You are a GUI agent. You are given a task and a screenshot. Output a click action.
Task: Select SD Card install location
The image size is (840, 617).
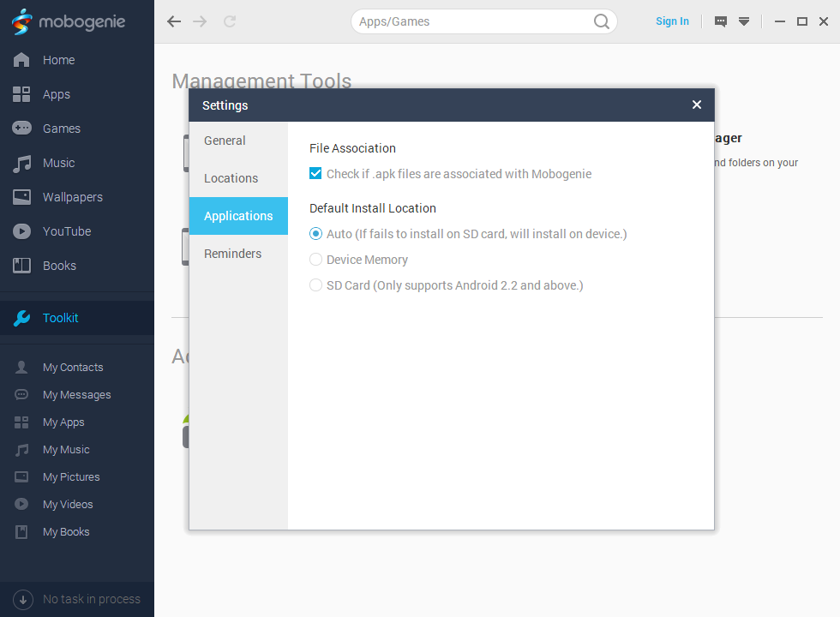coord(315,285)
